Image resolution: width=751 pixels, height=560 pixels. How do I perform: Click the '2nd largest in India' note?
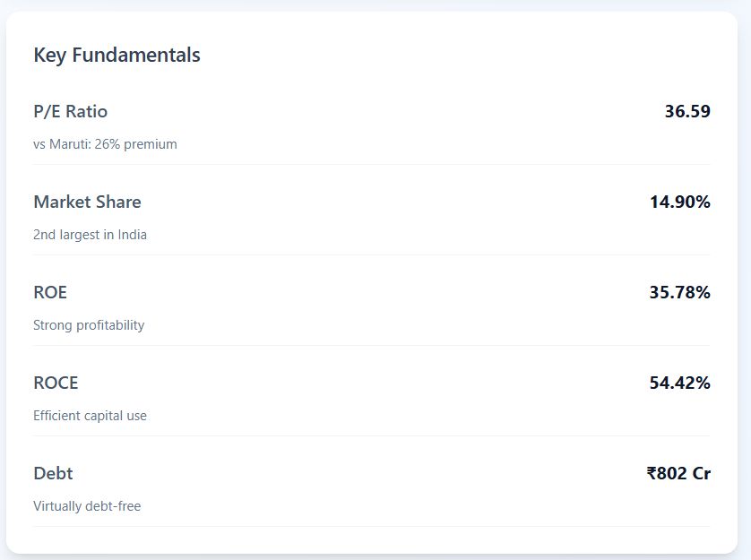tap(90, 235)
